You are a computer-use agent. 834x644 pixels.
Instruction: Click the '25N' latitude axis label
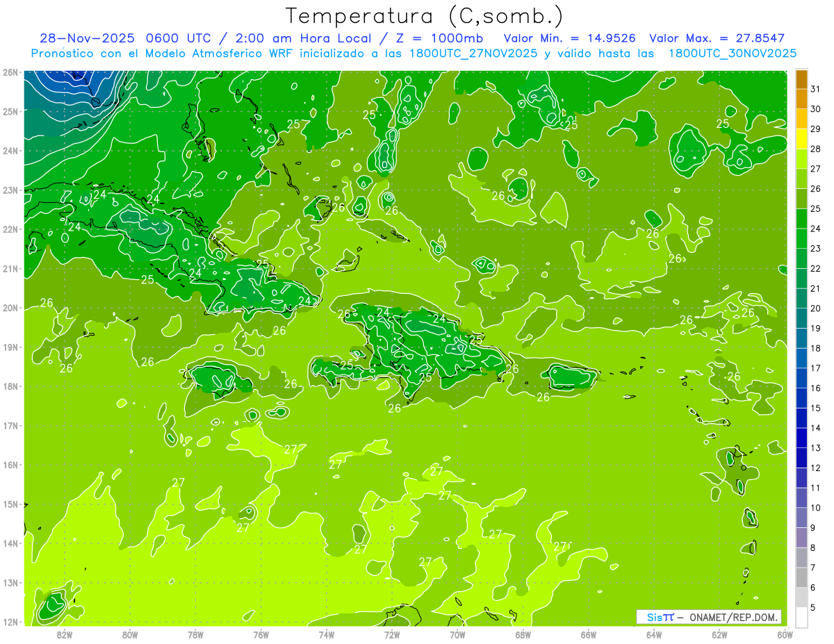click(x=10, y=112)
